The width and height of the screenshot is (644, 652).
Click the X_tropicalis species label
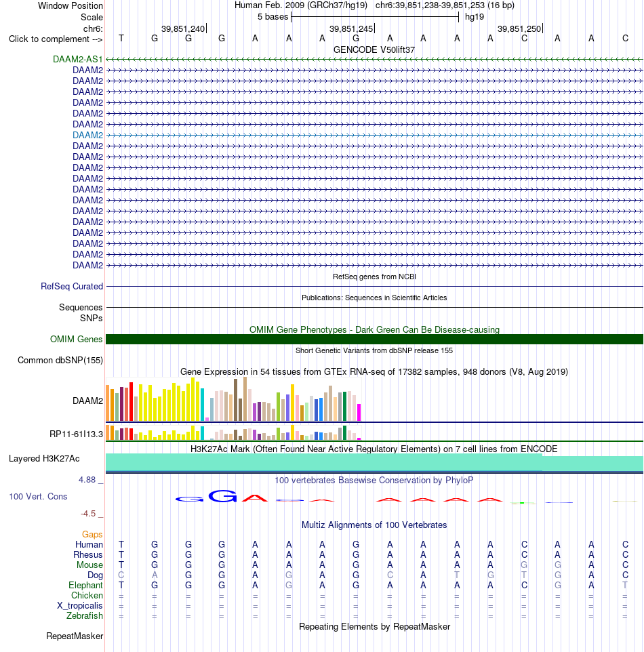(x=80, y=605)
